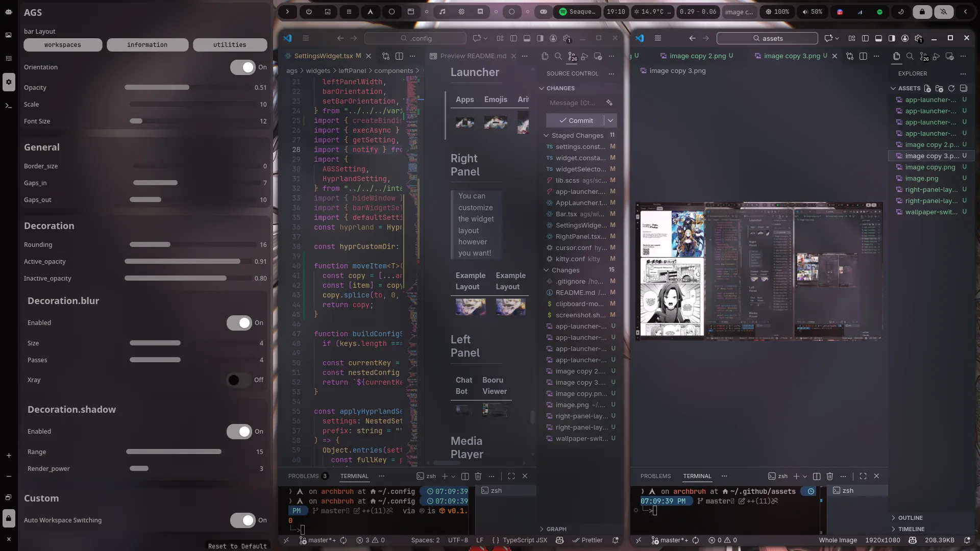This screenshot has width=980, height=551.
Task: Split terminal in .config window panel
Action: tap(465, 476)
